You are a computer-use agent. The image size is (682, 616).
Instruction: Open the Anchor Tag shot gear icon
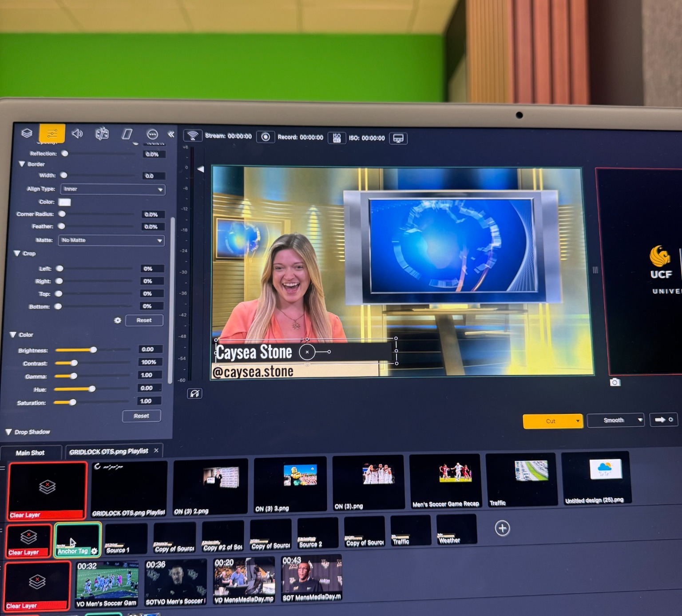tap(94, 551)
